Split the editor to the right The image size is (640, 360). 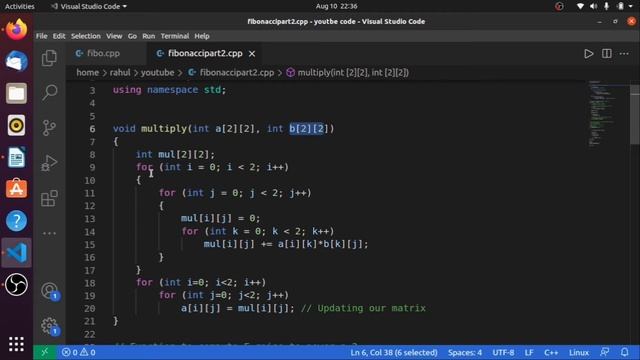pos(607,54)
